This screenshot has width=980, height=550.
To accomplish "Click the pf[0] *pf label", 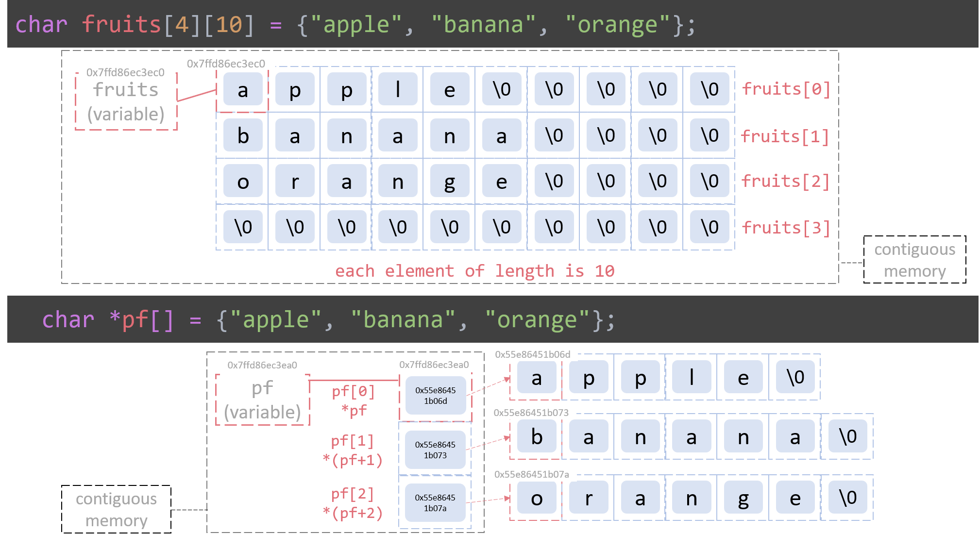I will pos(354,400).
